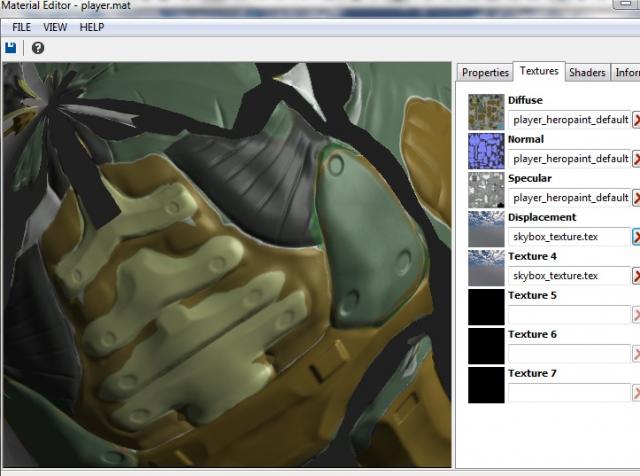The height and width of the screenshot is (476, 640).
Task: Select the Textures tab
Action: [538, 72]
